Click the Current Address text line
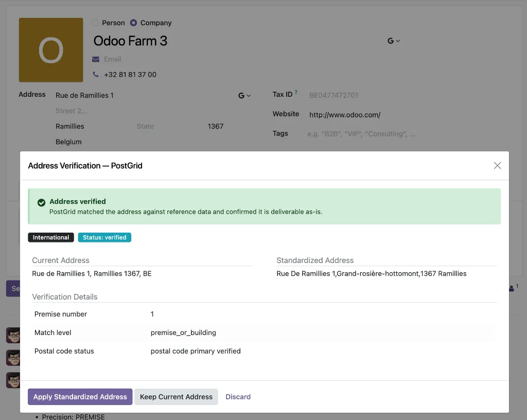Viewport: 527px width, 420px height. (x=92, y=273)
